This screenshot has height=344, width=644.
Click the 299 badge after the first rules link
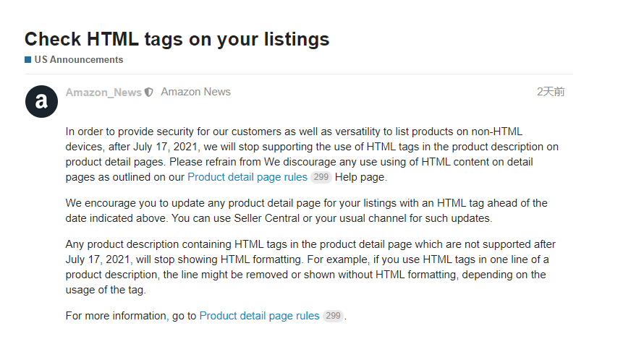click(x=321, y=177)
